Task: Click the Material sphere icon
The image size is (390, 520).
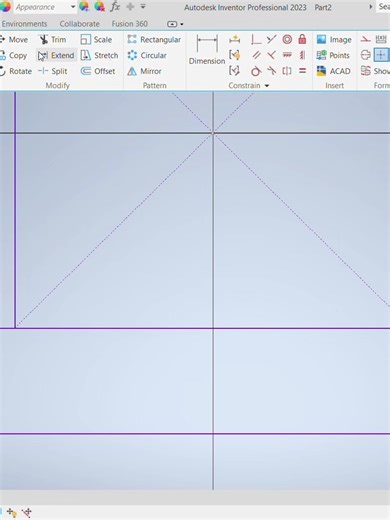Action: [5, 7]
